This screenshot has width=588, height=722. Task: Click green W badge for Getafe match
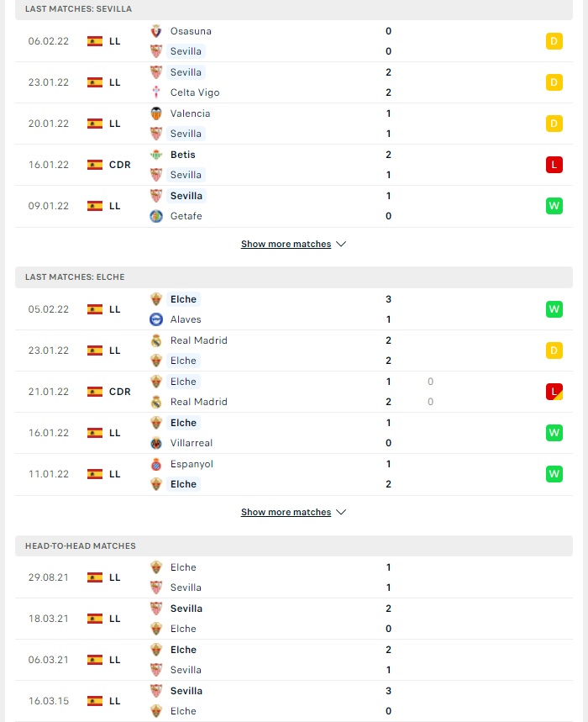(x=554, y=206)
